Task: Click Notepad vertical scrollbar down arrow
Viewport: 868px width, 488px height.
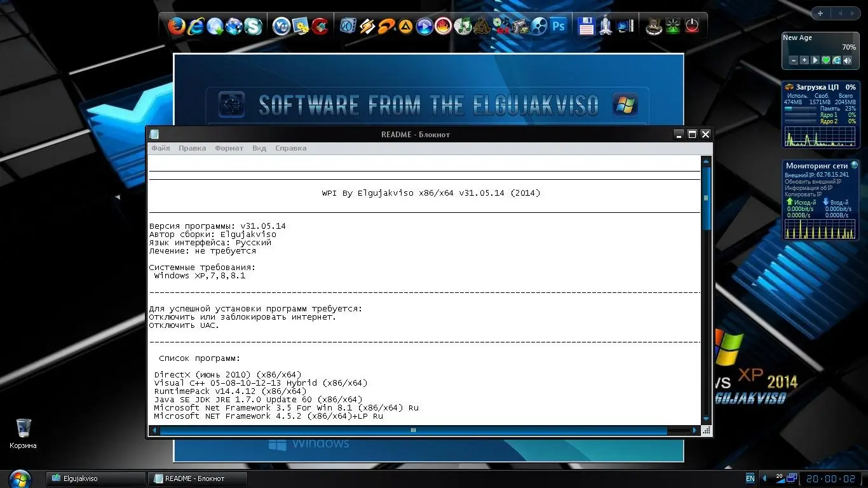Action: pos(706,419)
